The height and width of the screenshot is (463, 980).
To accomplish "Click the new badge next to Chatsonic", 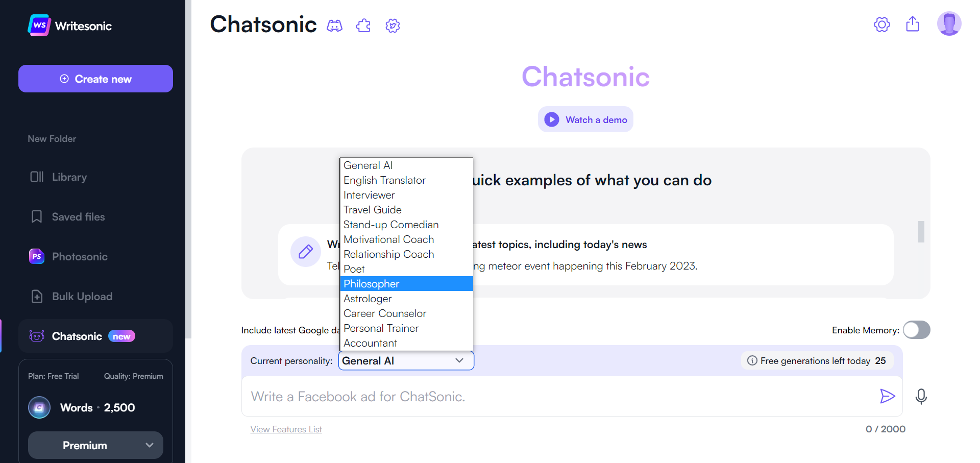I will coord(121,336).
